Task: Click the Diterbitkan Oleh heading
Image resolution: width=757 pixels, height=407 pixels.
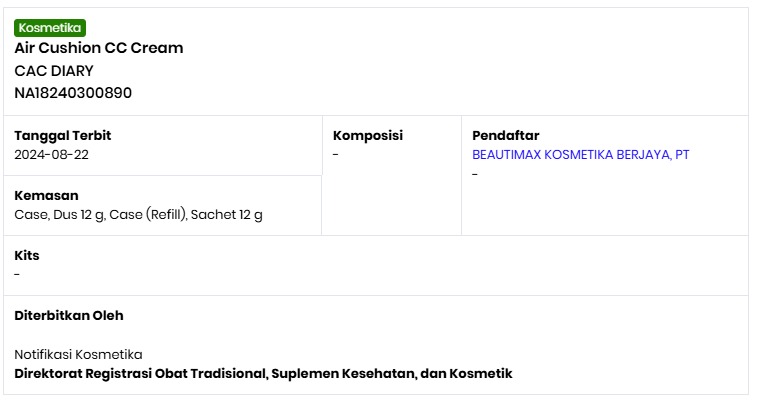Action: coord(69,316)
